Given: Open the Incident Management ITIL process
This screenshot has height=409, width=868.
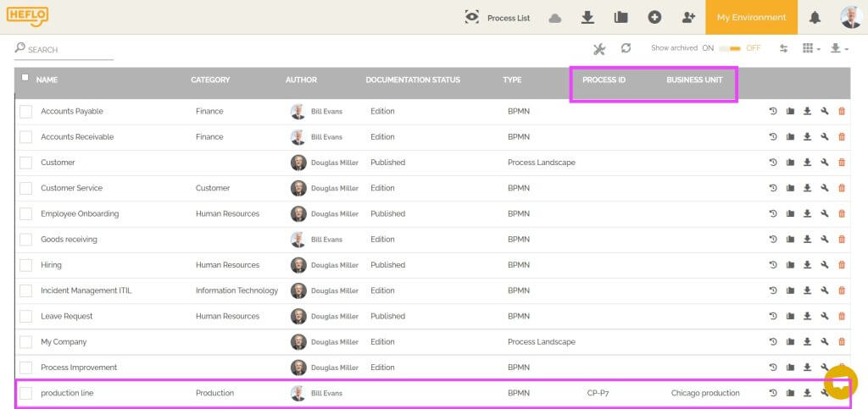Looking at the screenshot, I should tap(86, 290).
